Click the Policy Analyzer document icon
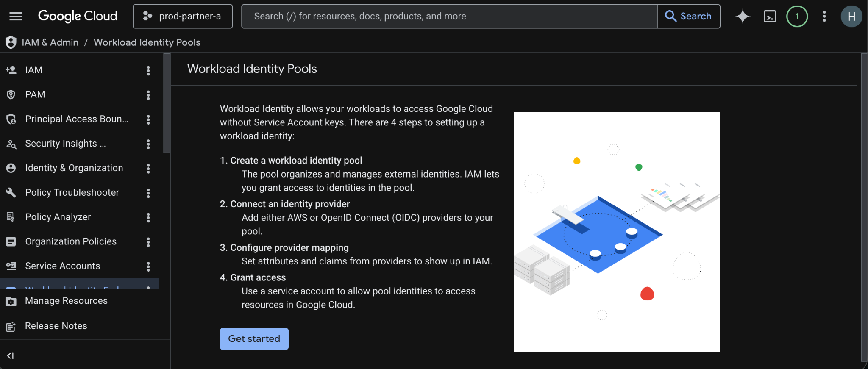868x369 pixels. coord(11,217)
